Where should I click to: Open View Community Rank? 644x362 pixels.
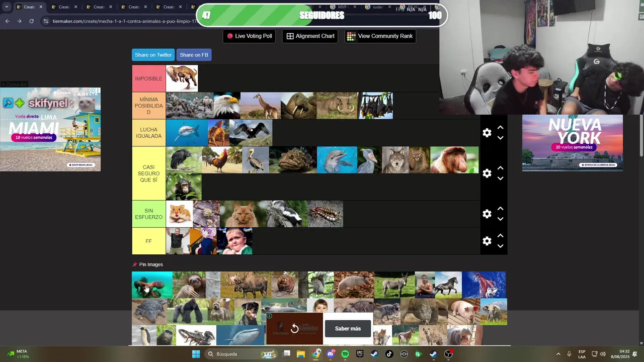380,36
